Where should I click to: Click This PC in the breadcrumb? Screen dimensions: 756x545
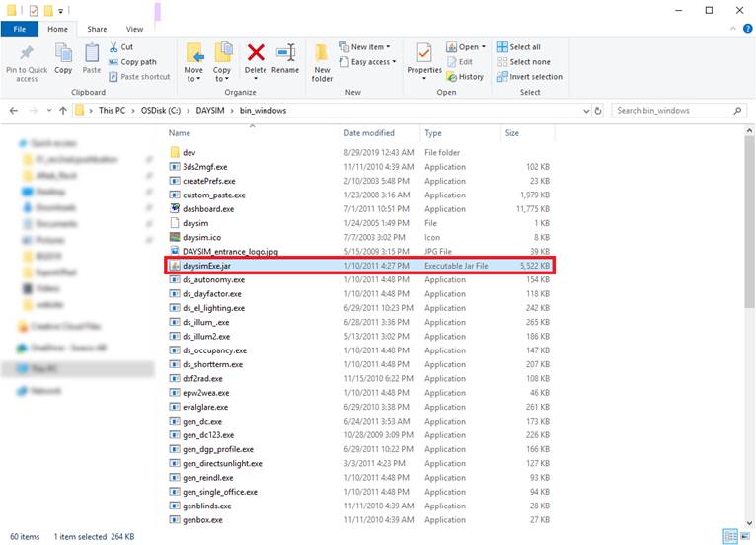click(x=112, y=111)
